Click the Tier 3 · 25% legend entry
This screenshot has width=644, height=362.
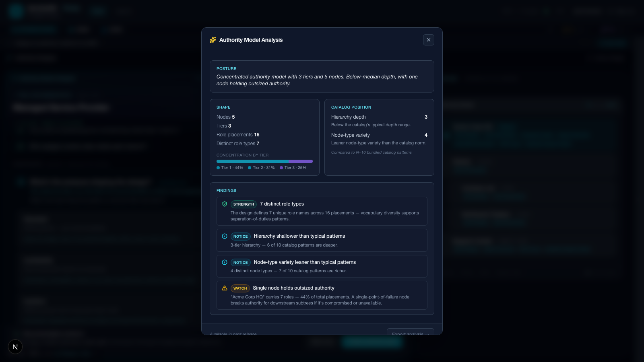click(293, 168)
